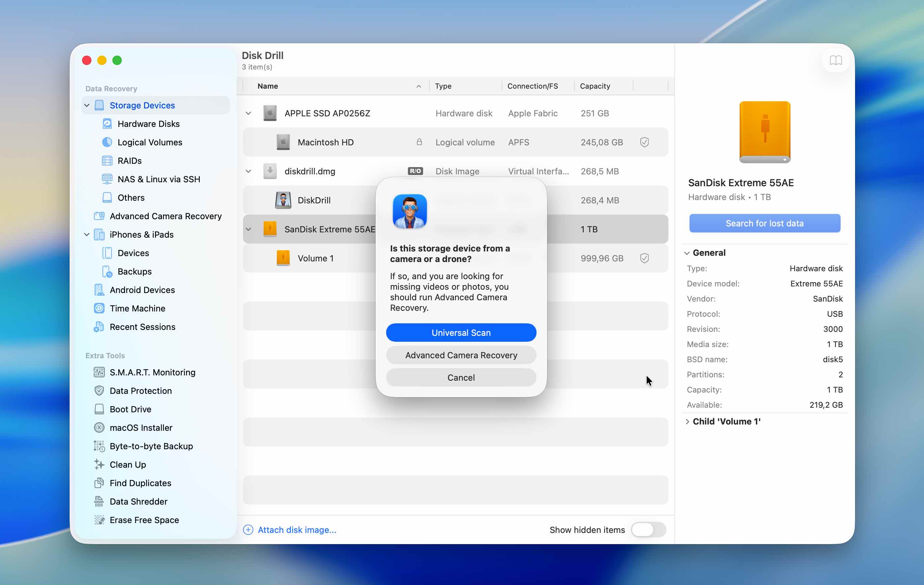Click Attach disk image link

coord(296,530)
